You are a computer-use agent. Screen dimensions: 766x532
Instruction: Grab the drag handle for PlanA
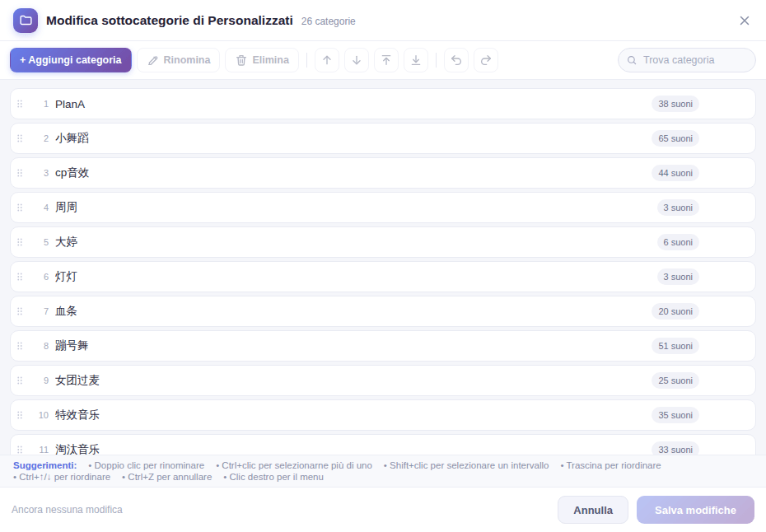pyautogui.click(x=20, y=104)
